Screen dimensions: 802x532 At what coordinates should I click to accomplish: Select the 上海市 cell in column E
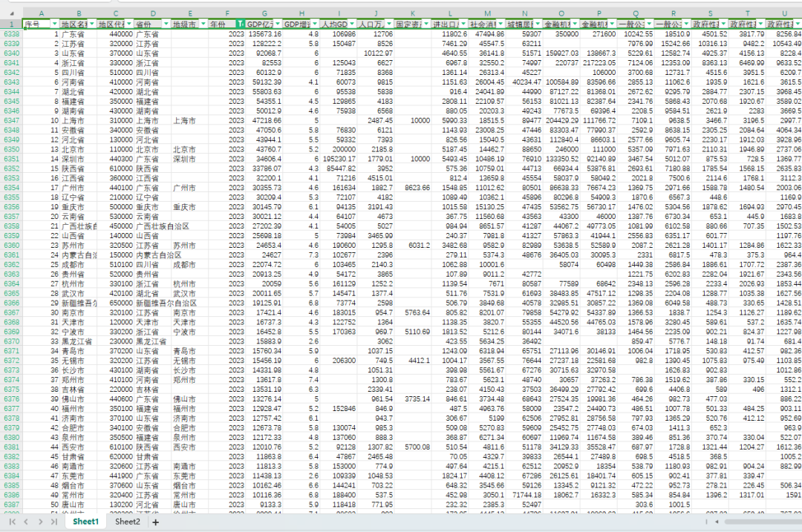(x=190, y=121)
